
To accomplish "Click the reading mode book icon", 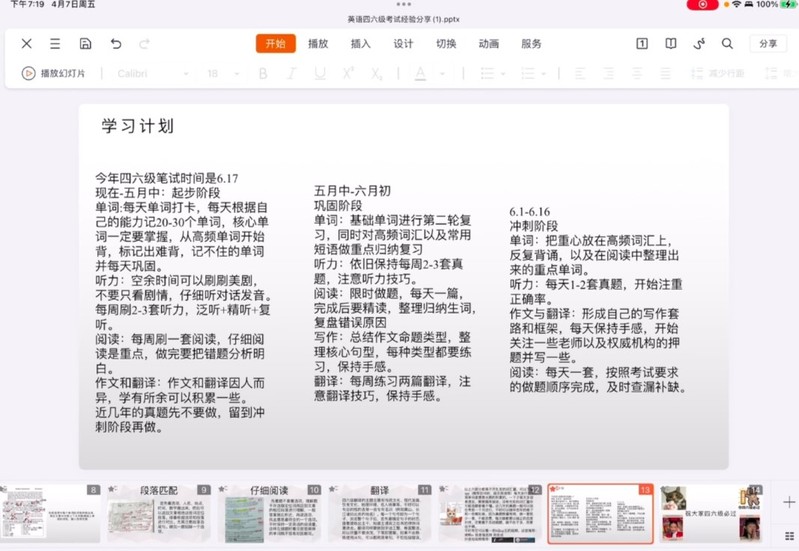I will tap(671, 44).
